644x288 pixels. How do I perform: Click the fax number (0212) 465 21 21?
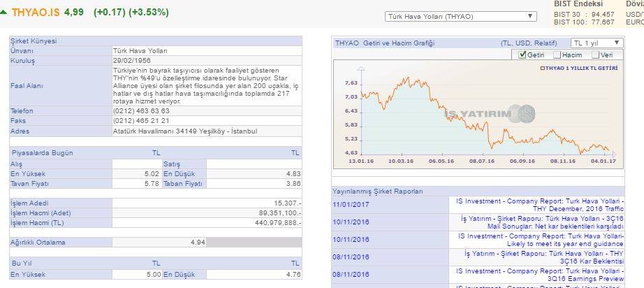141,121
